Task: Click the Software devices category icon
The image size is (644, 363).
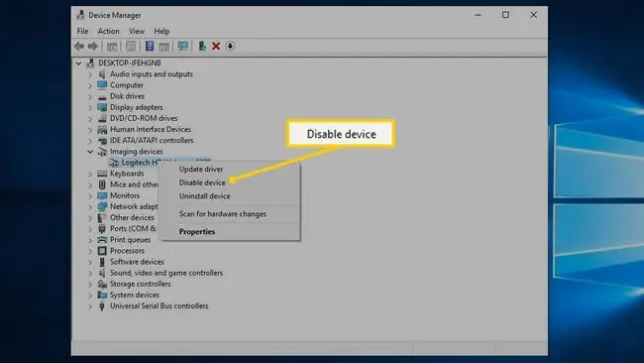Action: 102,262
